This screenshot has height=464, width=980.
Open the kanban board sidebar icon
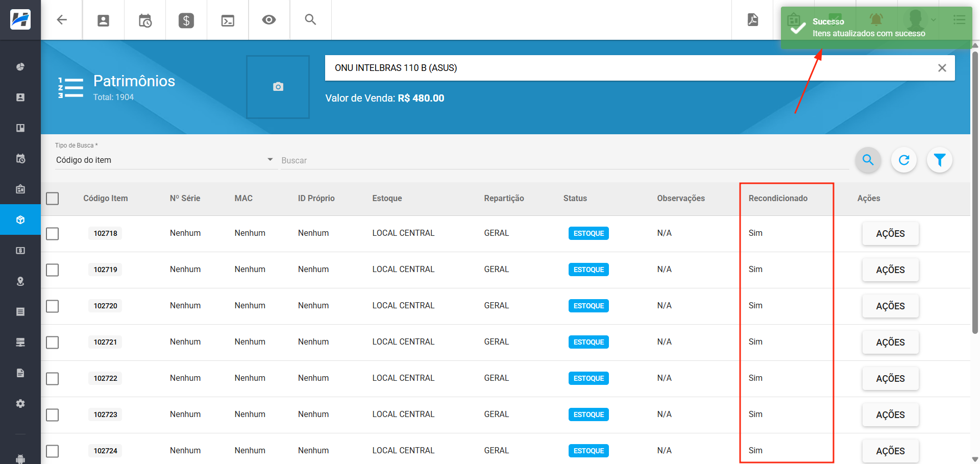click(20, 128)
